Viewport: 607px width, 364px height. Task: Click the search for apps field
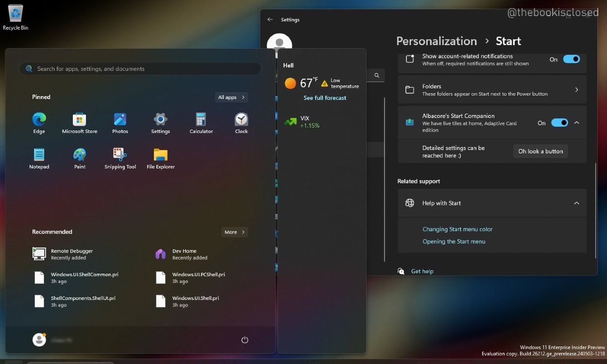140,68
